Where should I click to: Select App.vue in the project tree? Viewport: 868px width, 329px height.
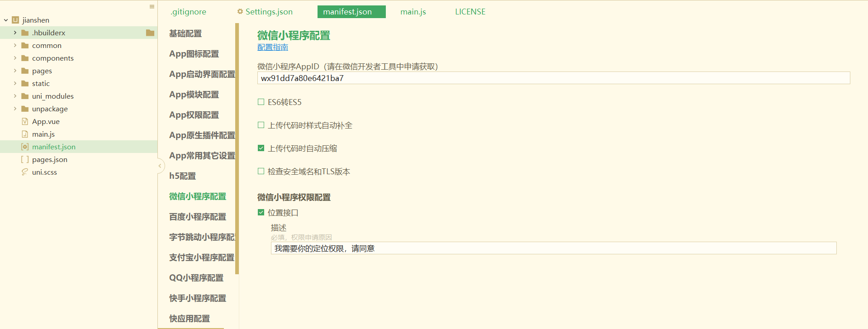[x=46, y=121]
